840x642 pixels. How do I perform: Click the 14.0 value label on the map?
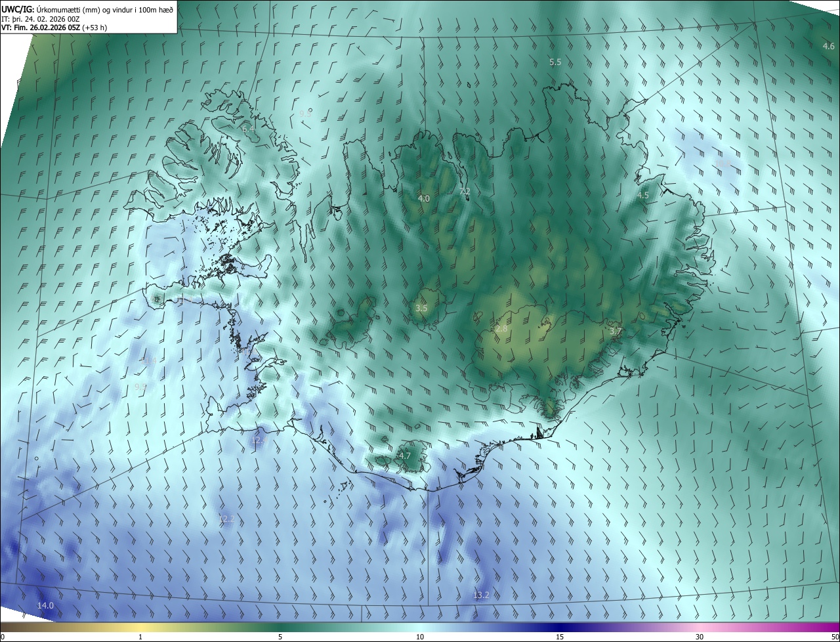45,605
